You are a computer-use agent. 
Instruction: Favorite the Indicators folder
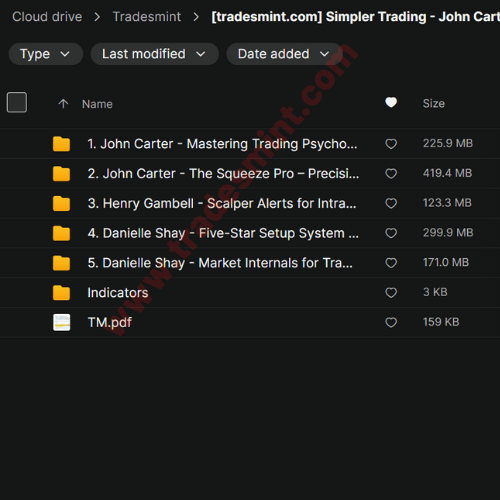pyautogui.click(x=391, y=292)
